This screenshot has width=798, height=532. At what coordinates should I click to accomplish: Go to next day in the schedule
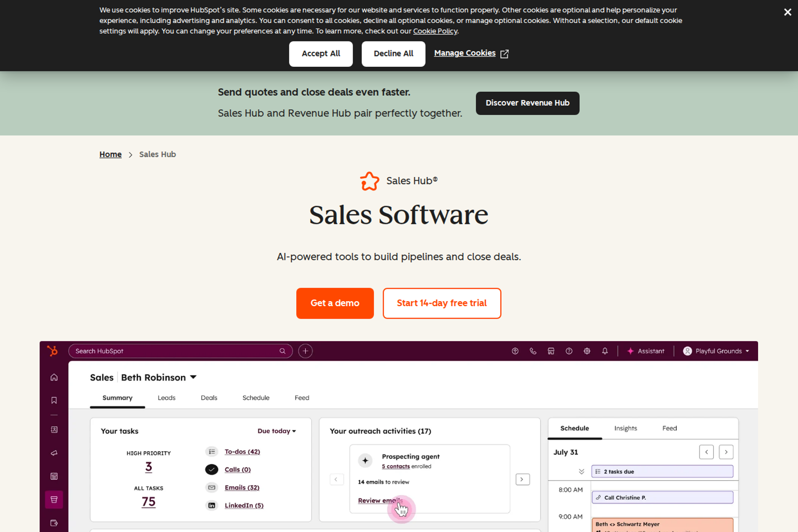pos(726,452)
